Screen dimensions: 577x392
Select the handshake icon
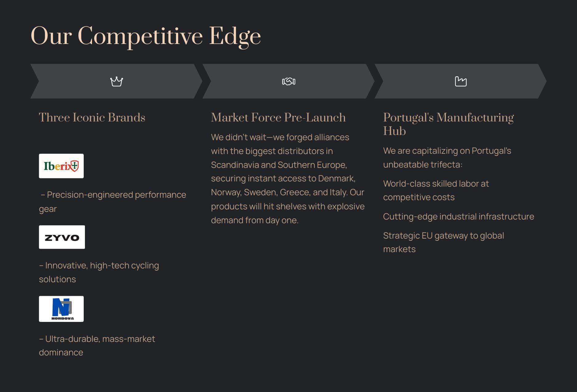289,81
